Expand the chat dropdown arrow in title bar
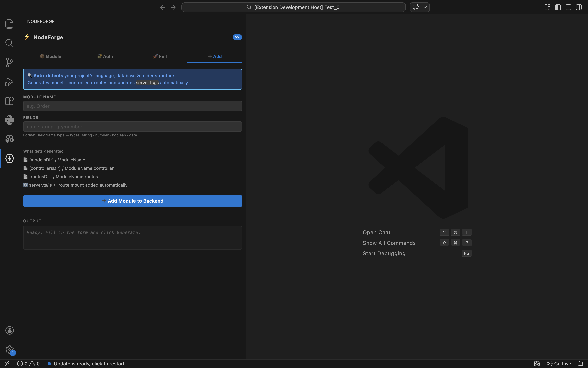This screenshot has width=588, height=368. click(425, 7)
